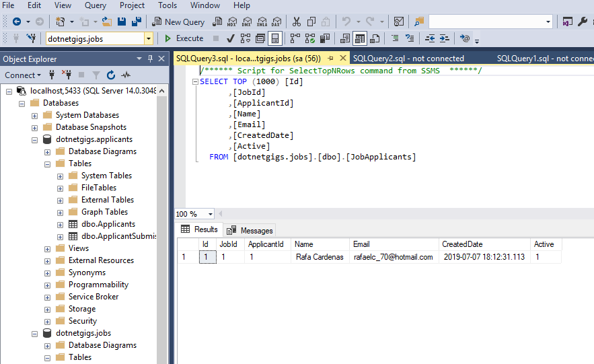The image size is (594, 364).
Task: Close the SQLQuery3.sql tab
Action: pyautogui.click(x=343, y=58)
